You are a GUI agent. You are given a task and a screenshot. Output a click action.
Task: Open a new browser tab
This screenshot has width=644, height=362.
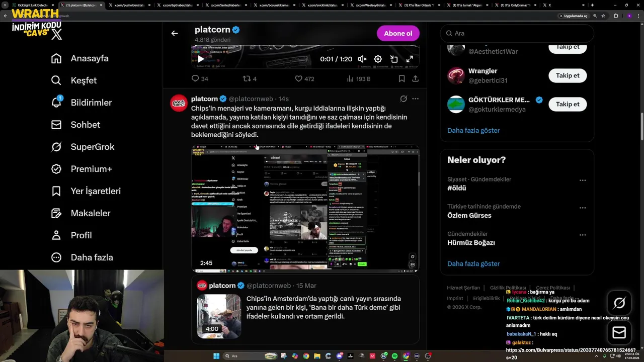point(592,5)
